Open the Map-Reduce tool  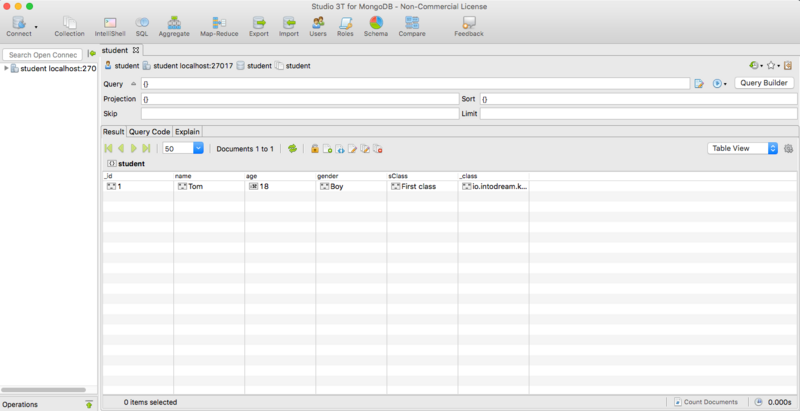click(219, 26)
